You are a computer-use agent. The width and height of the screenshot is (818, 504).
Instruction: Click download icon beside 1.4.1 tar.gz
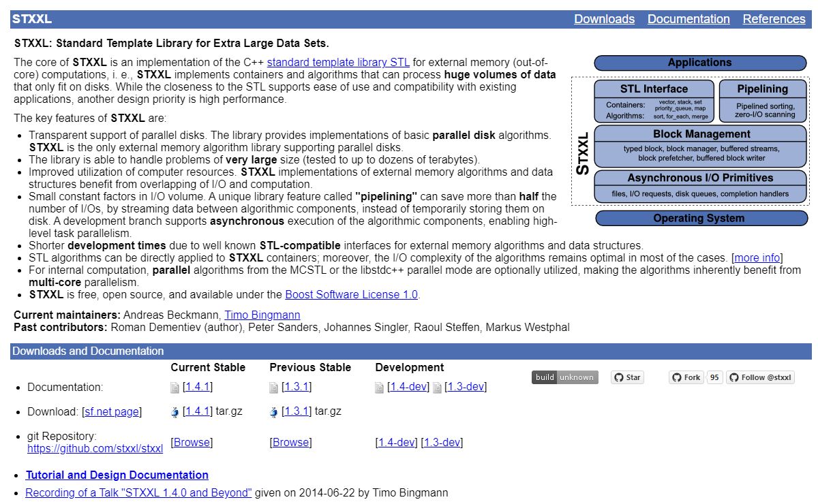coord(175,412)
